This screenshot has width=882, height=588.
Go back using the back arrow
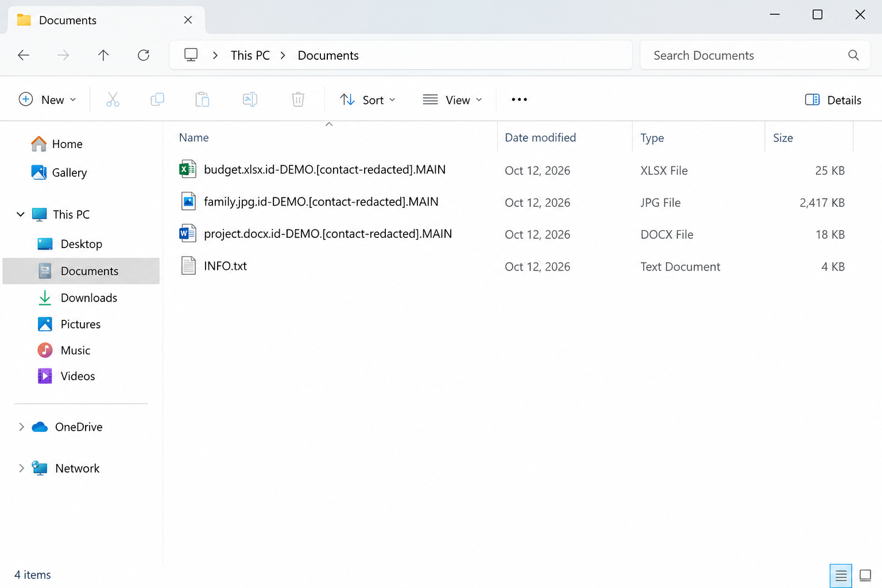tap(24, 55)
